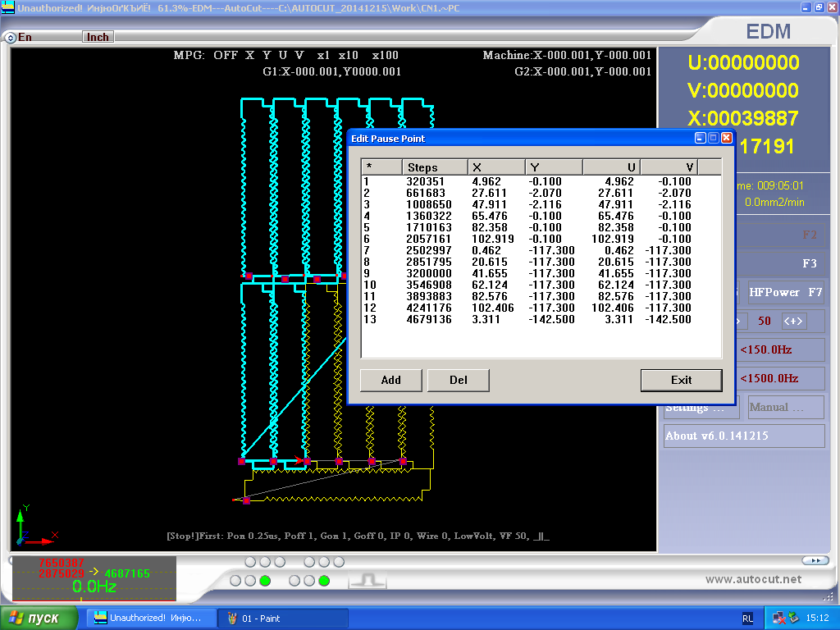Increase the value with the <+> stepper
This screenshot has height=630, width=840.
click(x=792, y=321)
